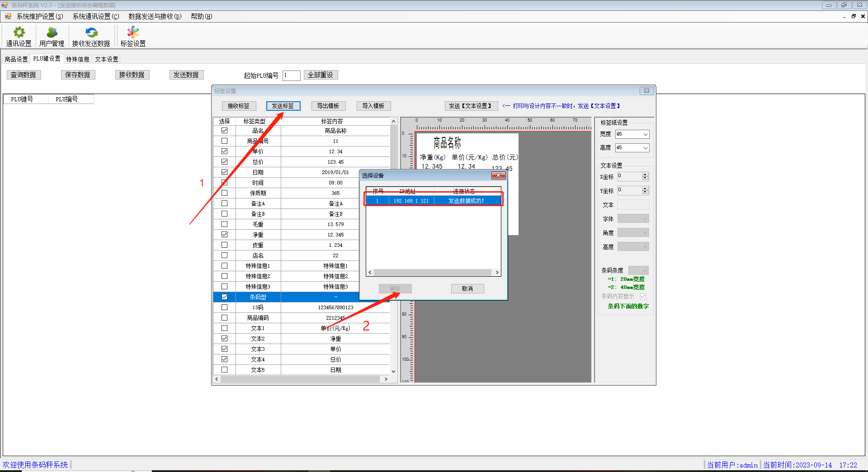Viewport: 868px width, 472px height.
Task: Expand the label 高度 dropdown under 标签纸设置
Action: [645, 148]
